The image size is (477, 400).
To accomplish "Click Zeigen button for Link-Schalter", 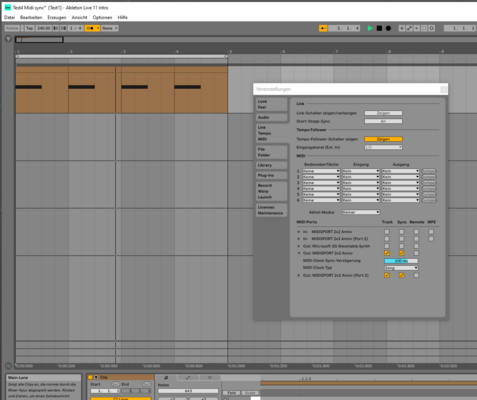I will 383,113.
